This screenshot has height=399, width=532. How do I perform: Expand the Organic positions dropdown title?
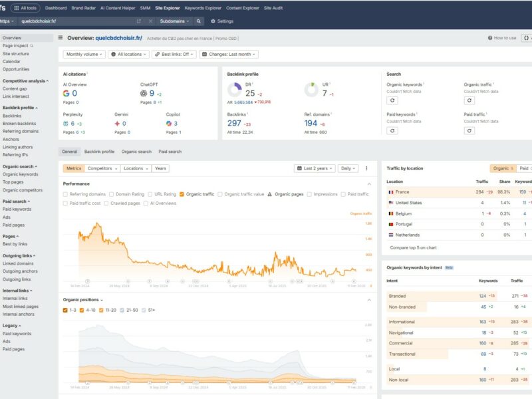[82, 300]
